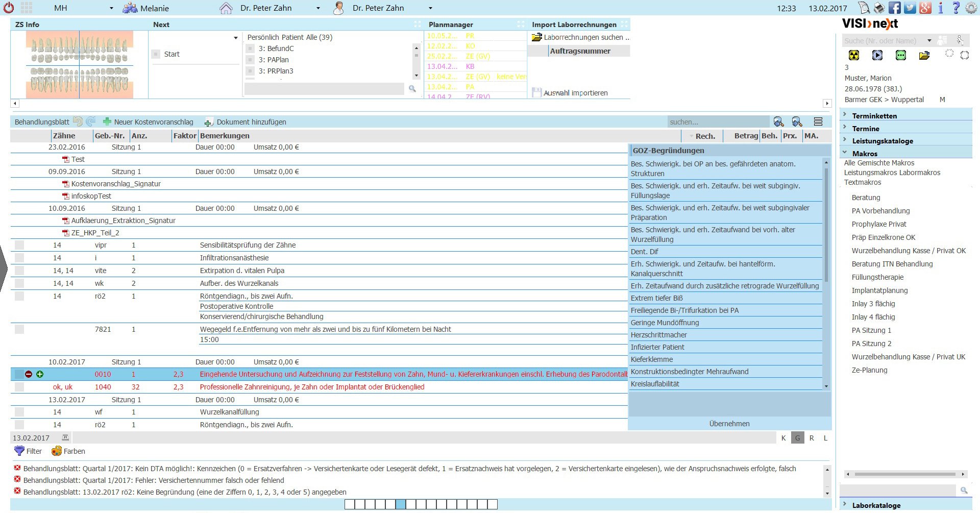Click the red power shutdown icon
The image size is (980, 513).
[9, 8]
